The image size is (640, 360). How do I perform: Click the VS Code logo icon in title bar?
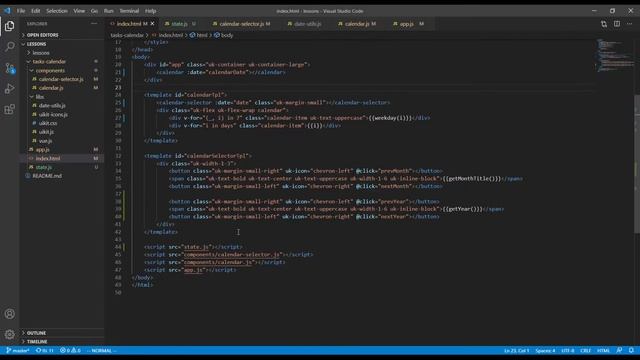[7, 11]
